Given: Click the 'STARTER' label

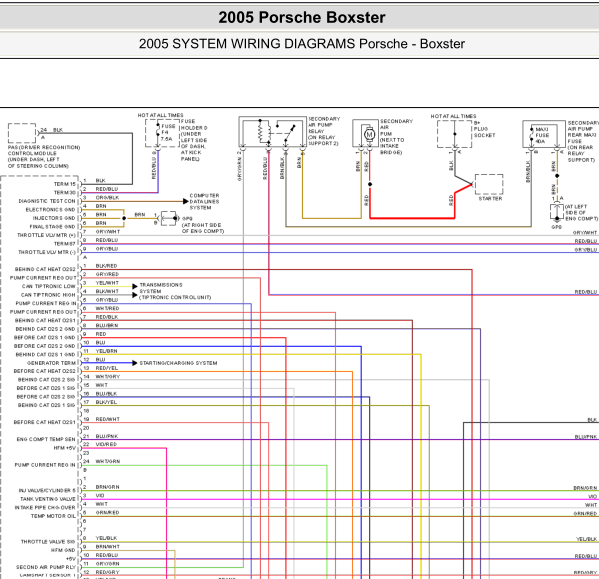Looking at the screenshot, I should (490, 199).
